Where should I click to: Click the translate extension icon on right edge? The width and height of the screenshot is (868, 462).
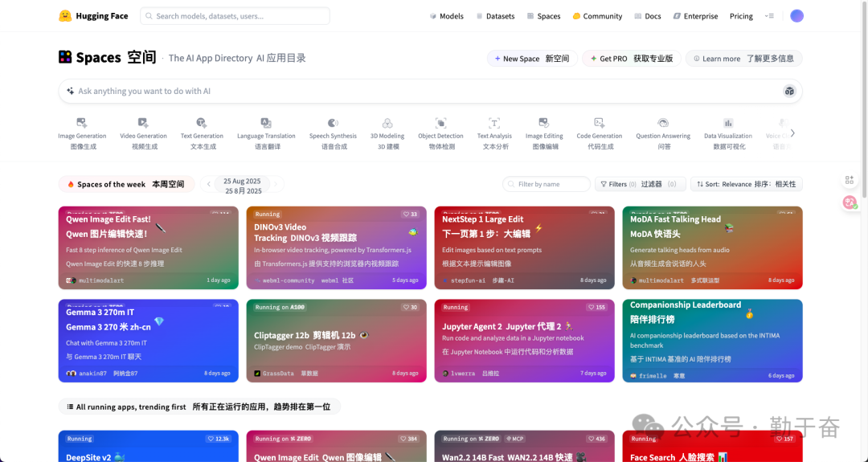click(850, 202)
